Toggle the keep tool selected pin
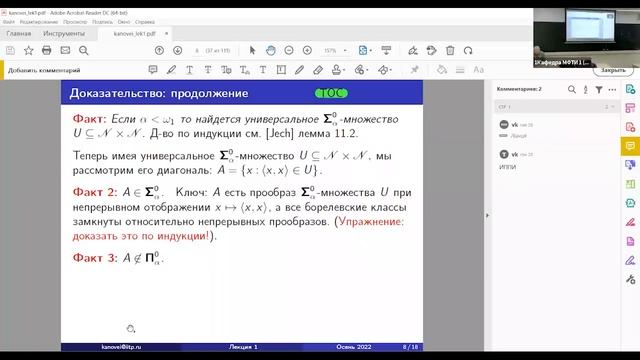Viewport: 640px width, 360px height. pyautogui.click(x=415, y=70)
